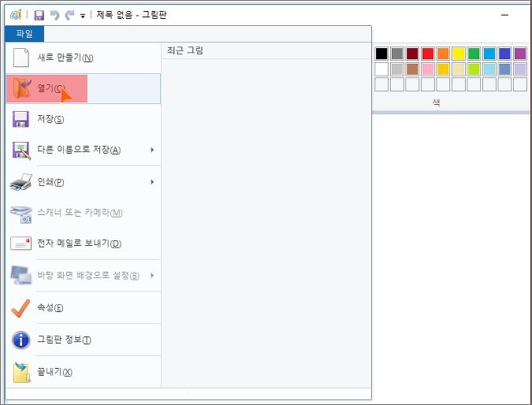Open 속성(E) from the file menu
This screenshot has width=532, height=405.
pos(83,307)
